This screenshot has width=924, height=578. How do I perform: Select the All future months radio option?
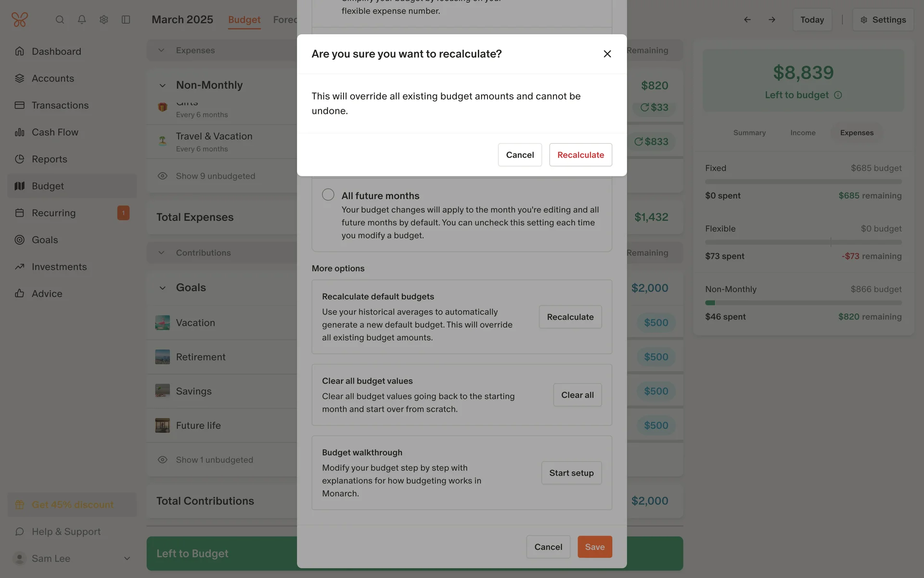328,195
